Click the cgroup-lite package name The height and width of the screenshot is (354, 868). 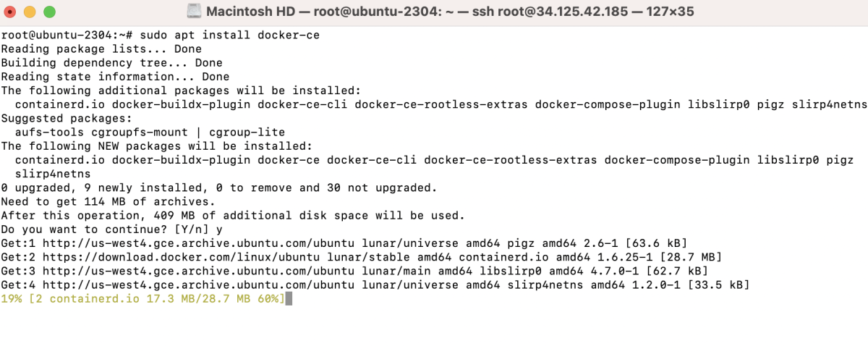247,132
